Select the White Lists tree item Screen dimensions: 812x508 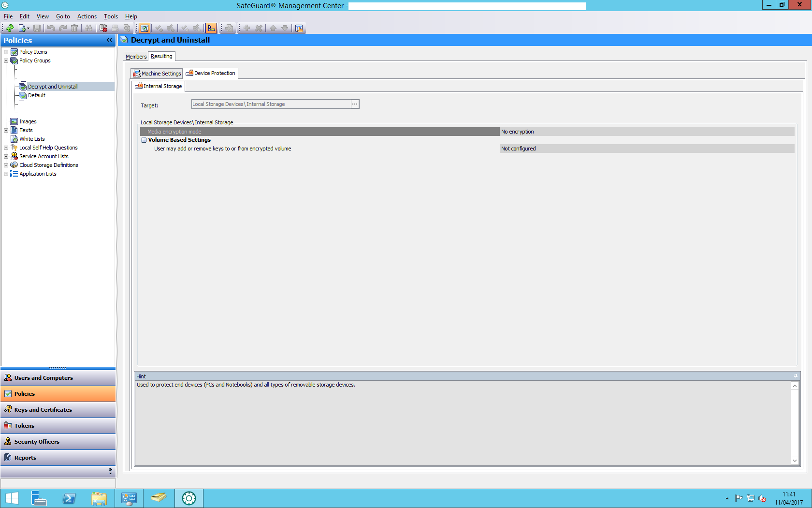(32, 139)
